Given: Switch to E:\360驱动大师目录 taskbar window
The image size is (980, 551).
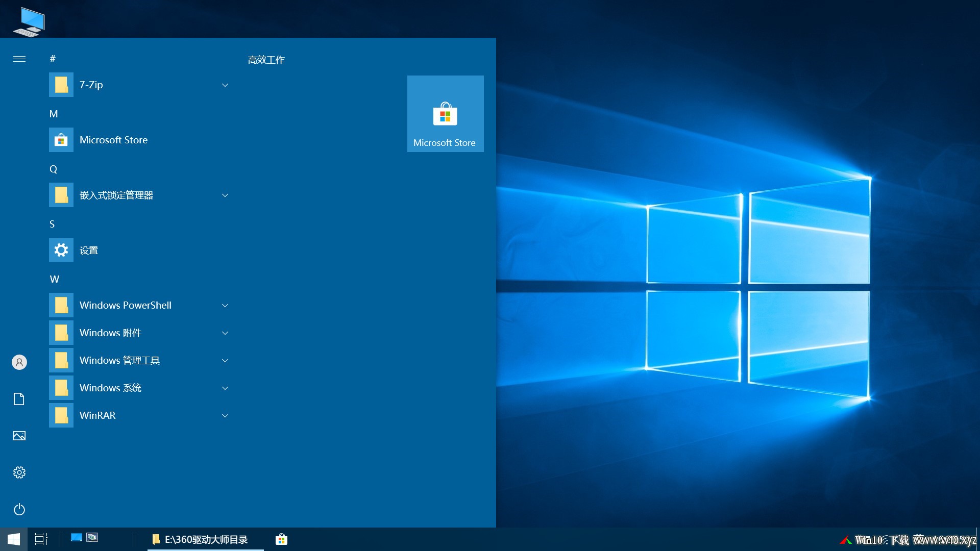Looking at the screenshot, I should pos(206,539).
